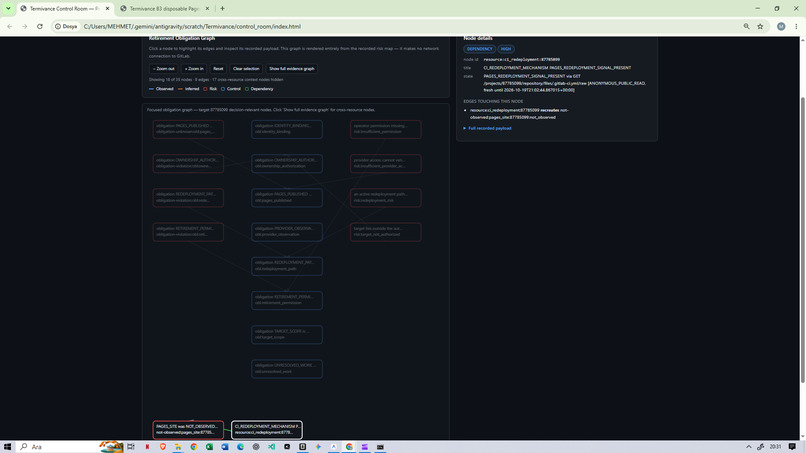This screenshot has height=453, width=806.
Task: Select the REDEPLOYMENT_PAT obligation-violation red node
Action: pos(188,197)
